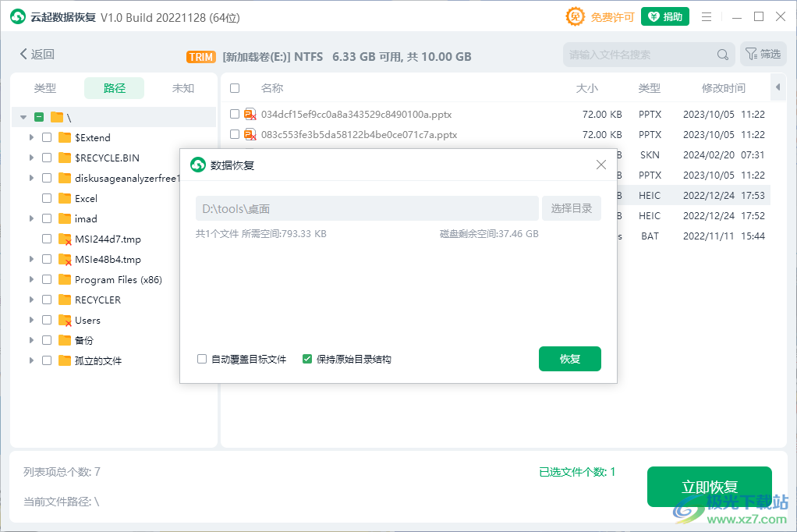Collapse the root \ folder tree
797x532 pixels.
23,117
